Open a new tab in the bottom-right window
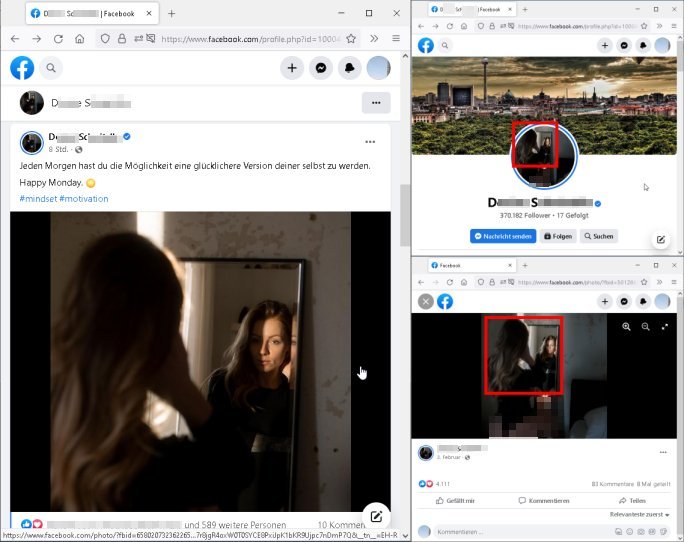684x542 pixels. tap(525, 265)
